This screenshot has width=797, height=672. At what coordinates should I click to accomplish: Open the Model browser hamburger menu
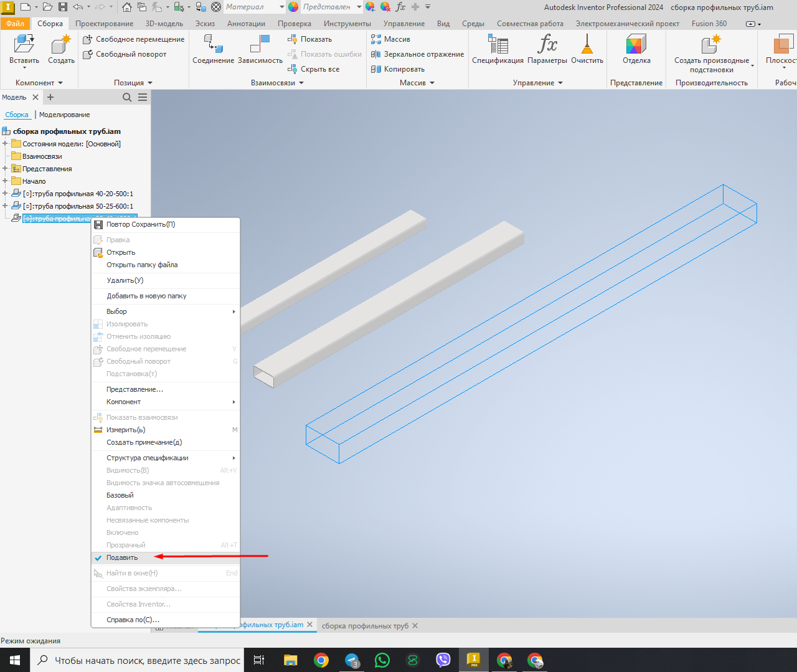pos(143,97)
